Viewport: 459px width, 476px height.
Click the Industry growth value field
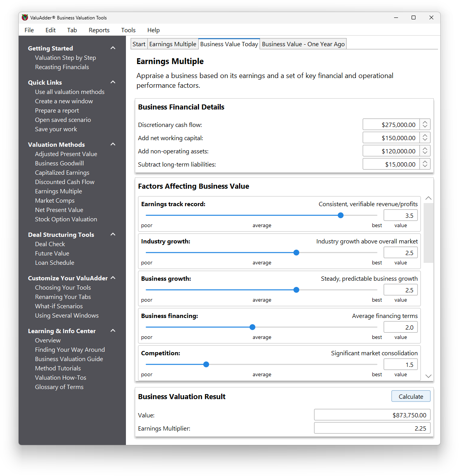click(x=401, y=253)
